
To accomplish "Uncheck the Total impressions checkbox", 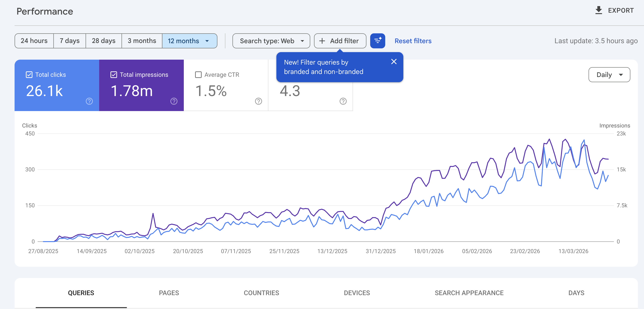I will coord(114,75).
